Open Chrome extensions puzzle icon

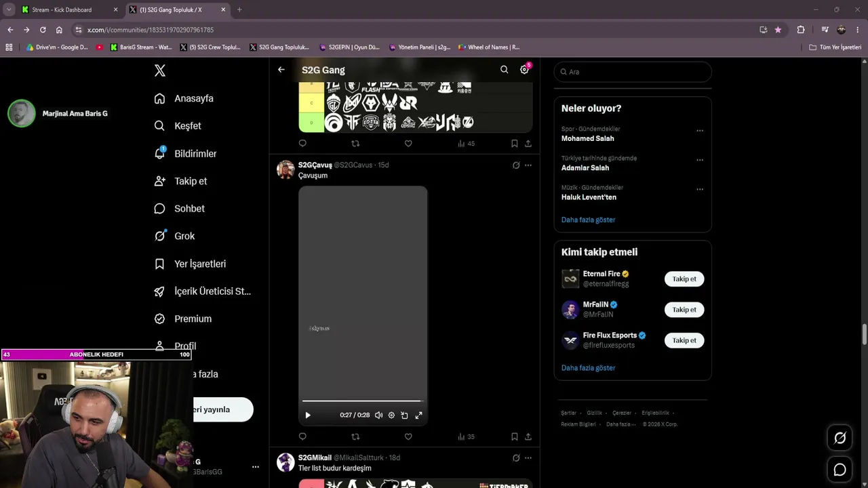click(x=801, y=30)
